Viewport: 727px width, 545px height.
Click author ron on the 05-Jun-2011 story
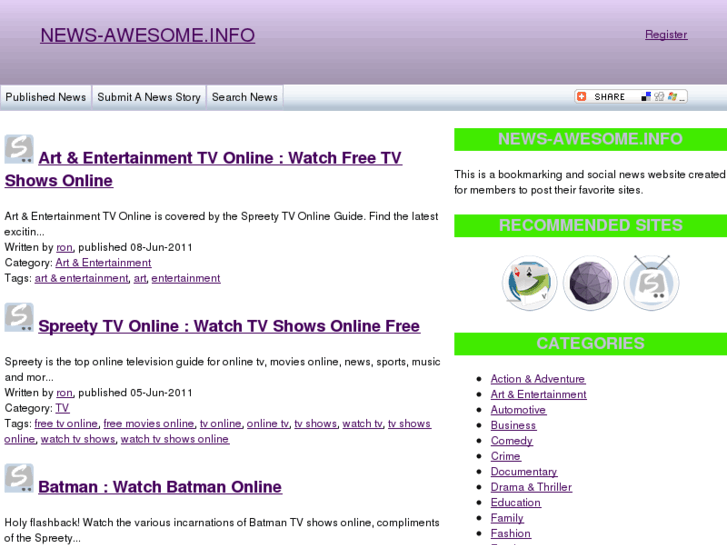pos(64,393)
